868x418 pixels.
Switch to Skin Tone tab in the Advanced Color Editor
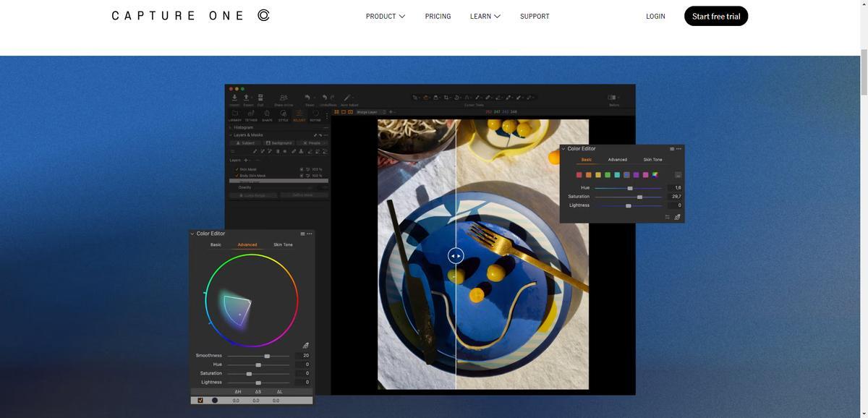tap(283, 244)
